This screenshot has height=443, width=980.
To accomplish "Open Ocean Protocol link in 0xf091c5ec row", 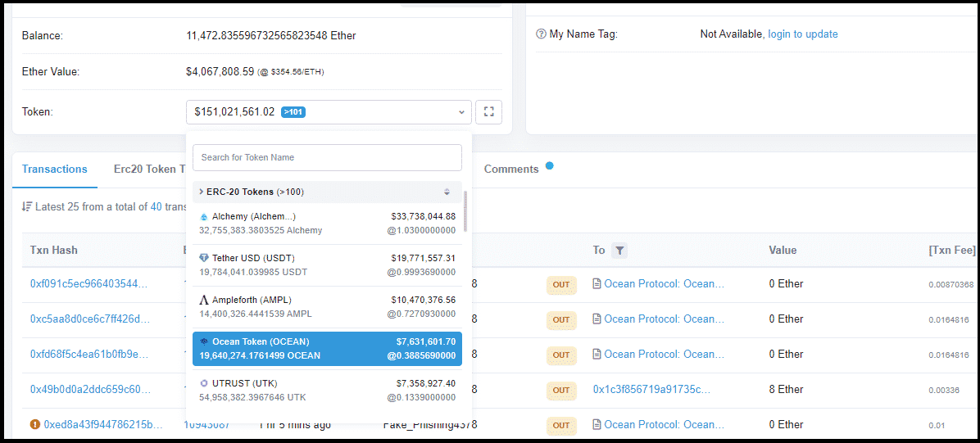I will coord(665,283).
